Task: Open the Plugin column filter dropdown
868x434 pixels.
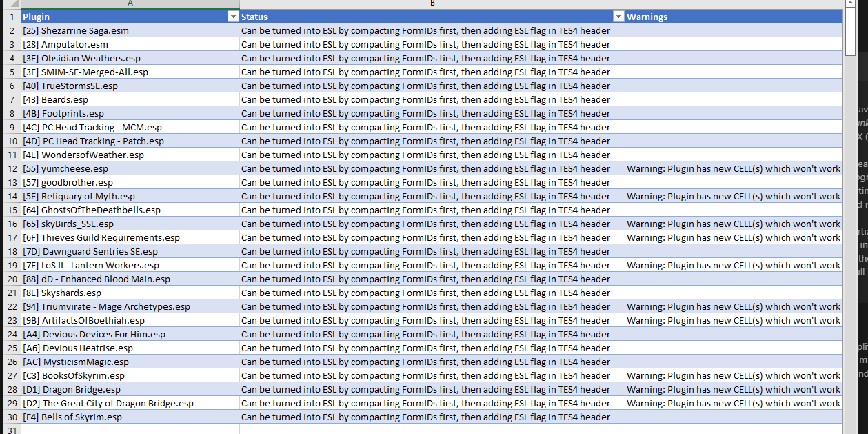Action: [x=232, y=17]
